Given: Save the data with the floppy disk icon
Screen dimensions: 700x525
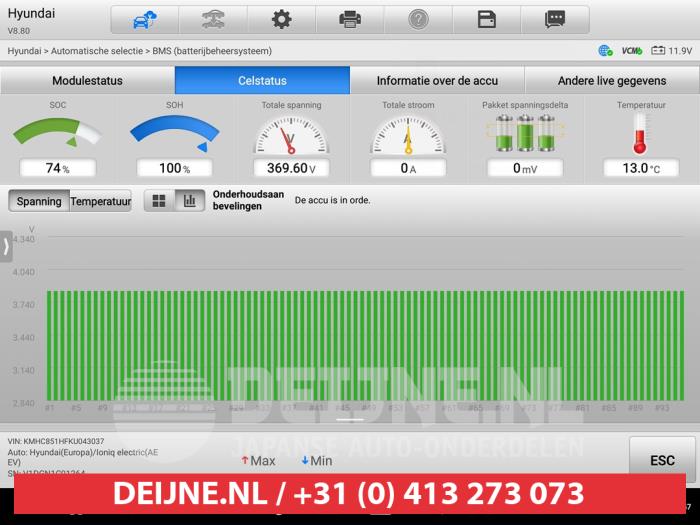Looking at the screenshot, I should (x=487, y=19).
